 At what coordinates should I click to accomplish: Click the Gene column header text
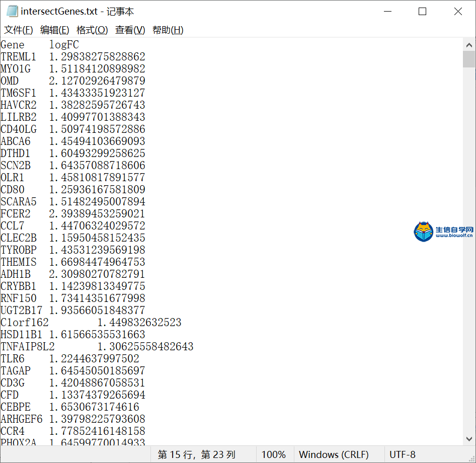click(x=13, y=45)
